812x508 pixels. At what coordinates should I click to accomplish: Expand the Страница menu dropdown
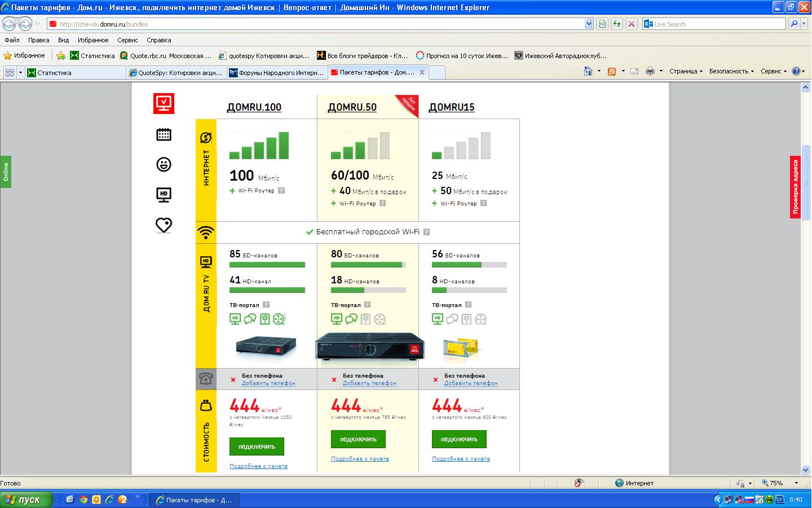tap(686, 71)
